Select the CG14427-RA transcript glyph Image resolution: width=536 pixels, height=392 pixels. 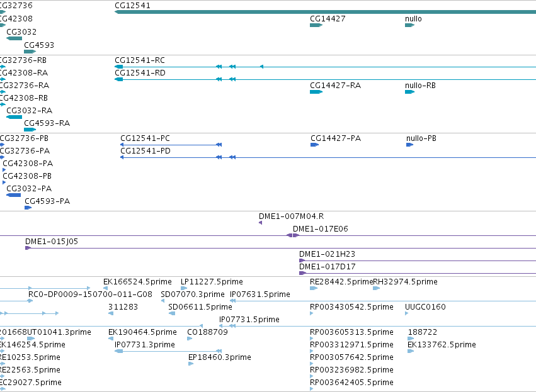pos(316,92)
